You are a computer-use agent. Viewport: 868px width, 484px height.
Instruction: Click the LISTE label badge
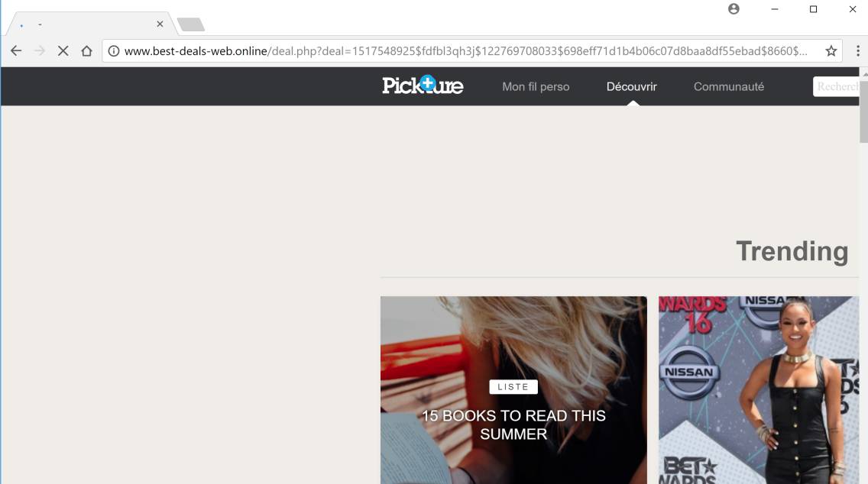(513, 386)
